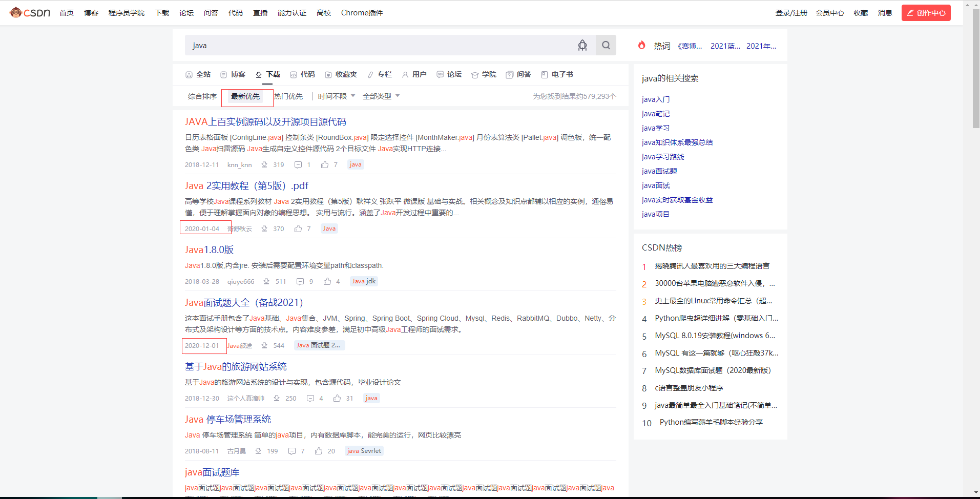
Task: Click the like icon on Java 2实用教程 result
Action: 298,228
